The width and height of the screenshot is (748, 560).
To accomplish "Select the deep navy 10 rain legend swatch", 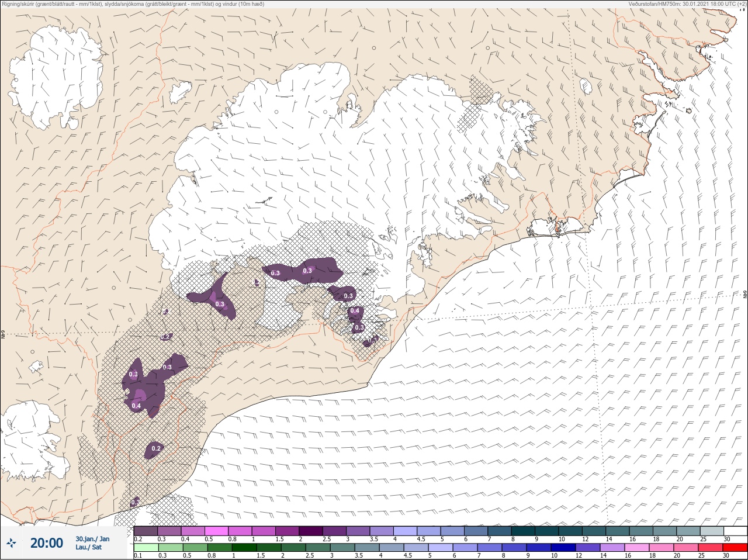I will 563,548.
